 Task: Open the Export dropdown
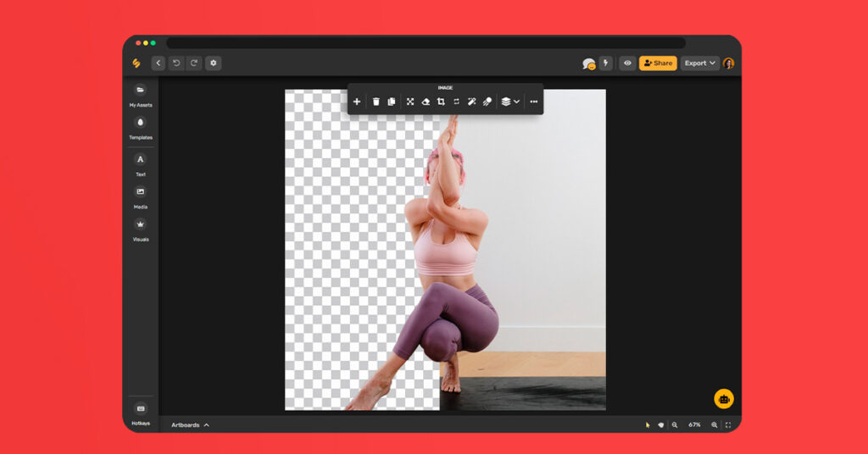[700, 63]
